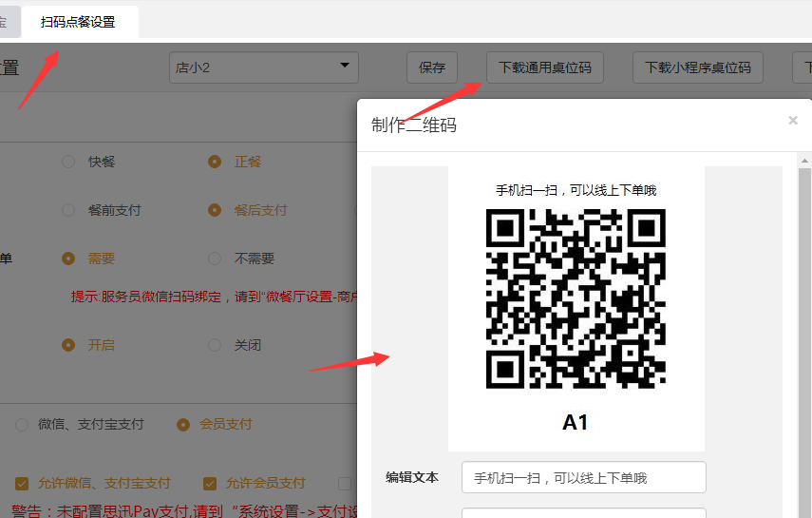Click the A1 table label text
The height and width of the screenshot is (518, 812).
point(576,422)
